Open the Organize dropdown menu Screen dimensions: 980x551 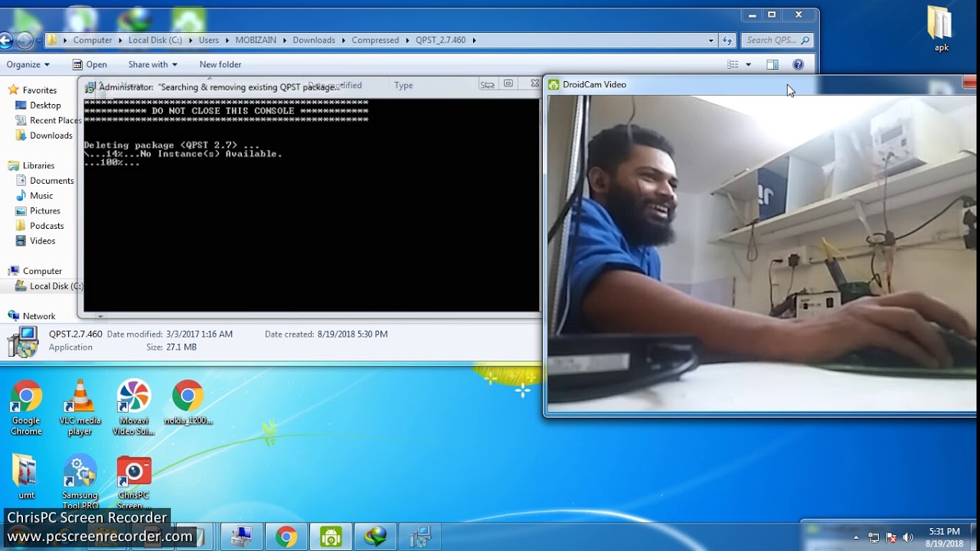[x=28, y=64]
